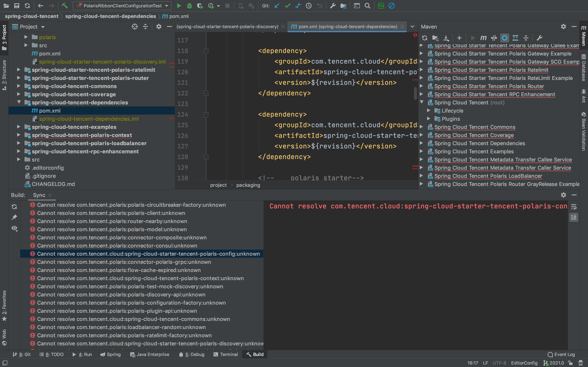The height and width of the screenshot is (367, 588).
Task: Open Maven settings with the wrench icon
Action: tap(539, 38)
